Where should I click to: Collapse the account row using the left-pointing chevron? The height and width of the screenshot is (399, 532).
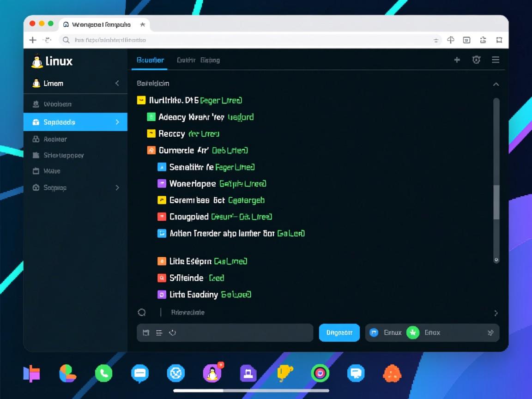(117, 83)
